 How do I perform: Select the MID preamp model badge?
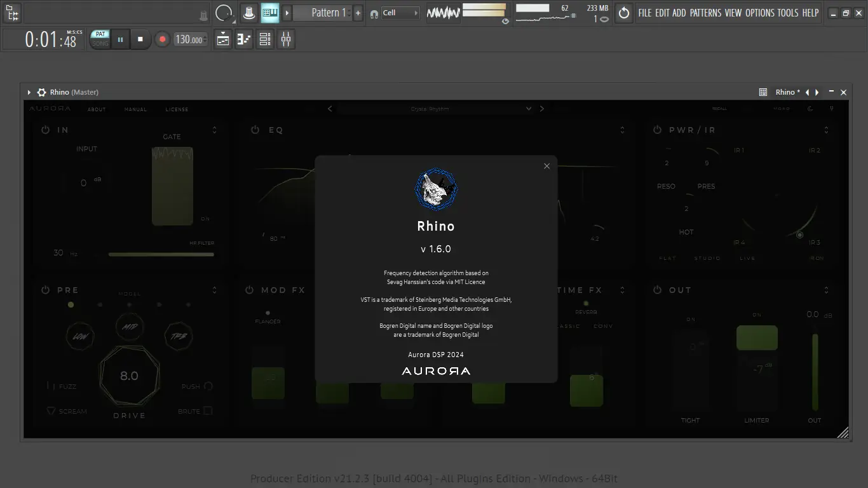(129, 328)
